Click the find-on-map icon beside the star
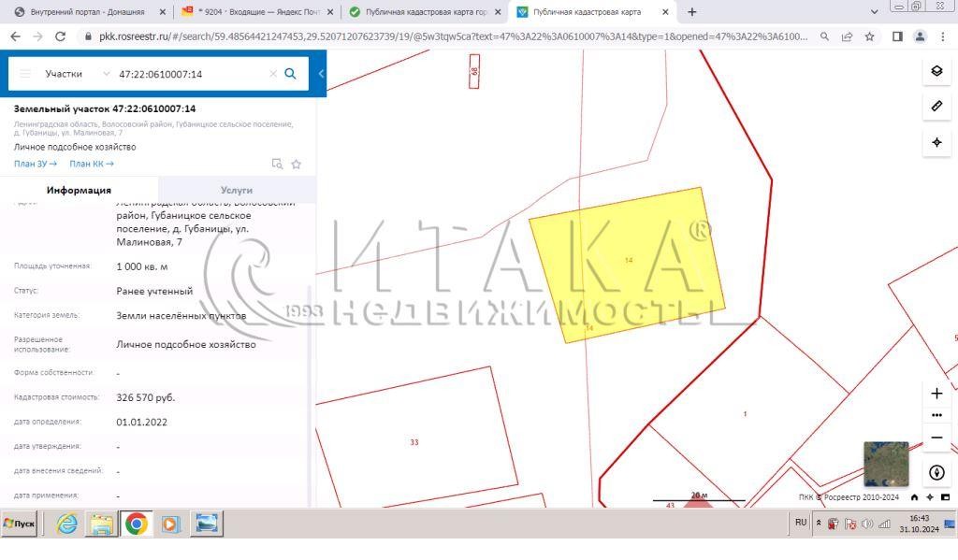The height and width of the screenshot is (560, 958). click(x=277, y=164)
